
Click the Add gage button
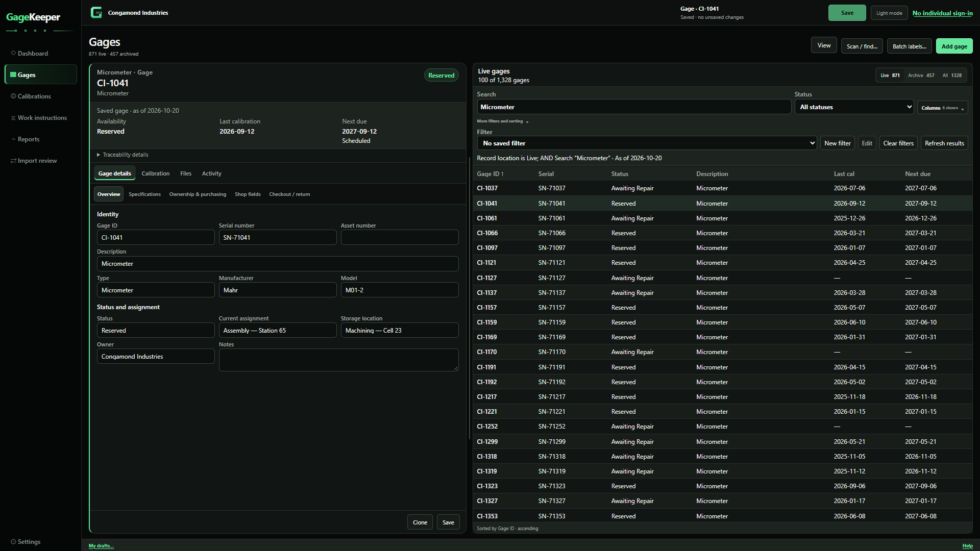(x=954, y=46)
